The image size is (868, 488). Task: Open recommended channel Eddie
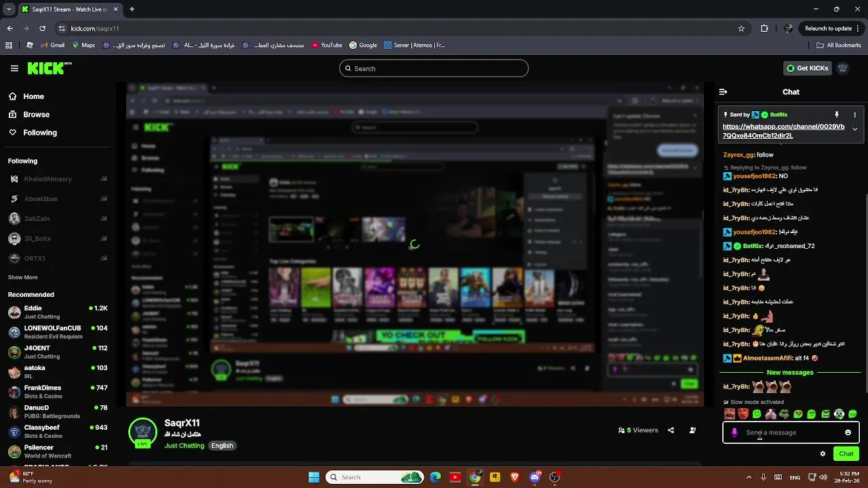pyautogui.click(x=58, y=312)
